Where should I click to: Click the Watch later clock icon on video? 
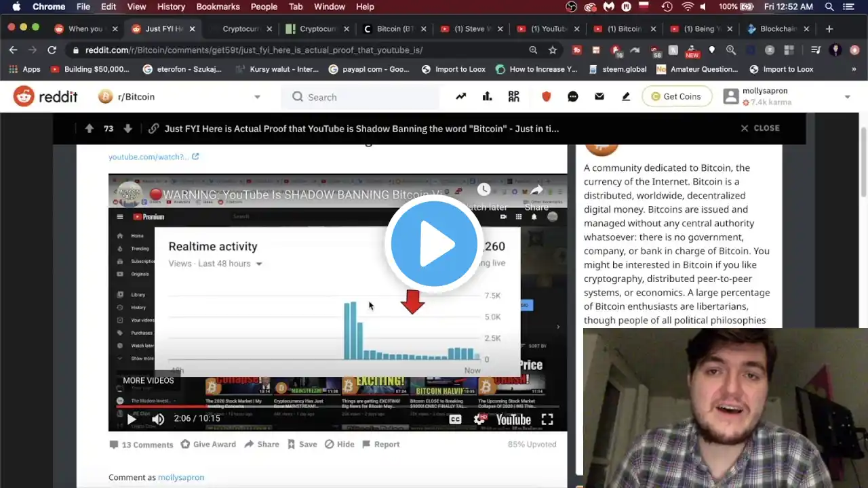tap(484, 190)
